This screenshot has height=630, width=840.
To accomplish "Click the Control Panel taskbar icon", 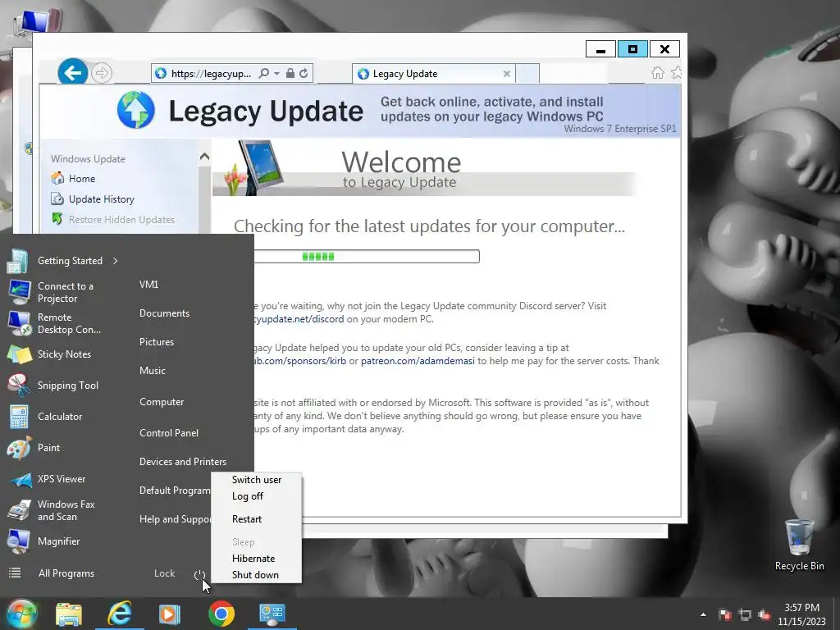I will pyautogui.click(x=272, y=614).
